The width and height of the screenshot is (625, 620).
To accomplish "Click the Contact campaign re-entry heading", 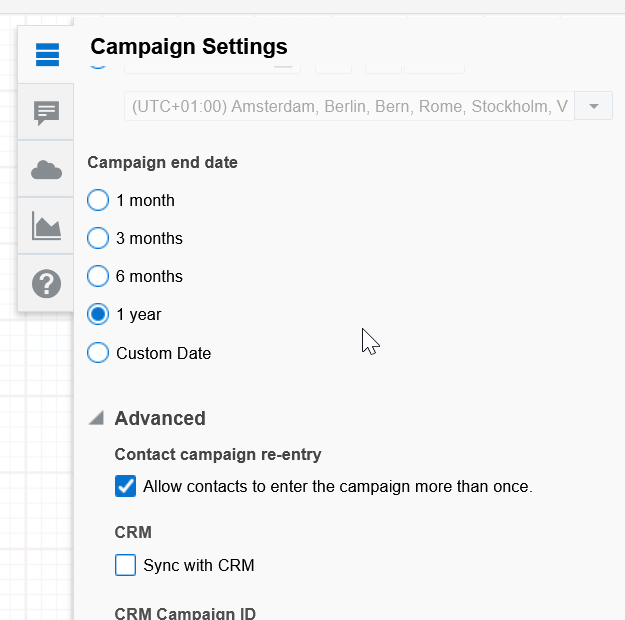I will 218,455.
